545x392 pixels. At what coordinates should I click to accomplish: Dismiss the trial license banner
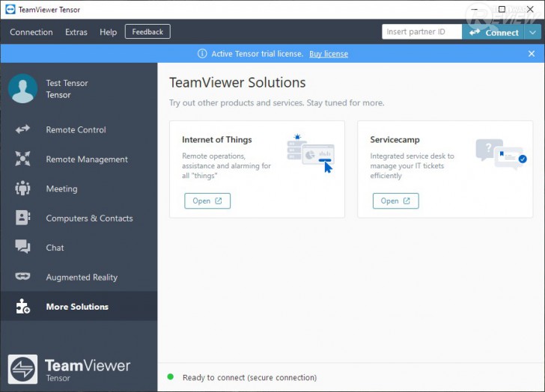click(x=532, y=53)
